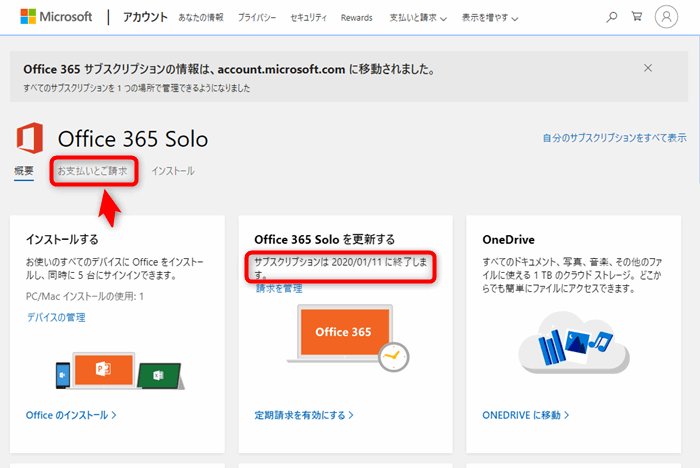Click the インストールする card heading

pyautogui.click(x=62, y=239)
